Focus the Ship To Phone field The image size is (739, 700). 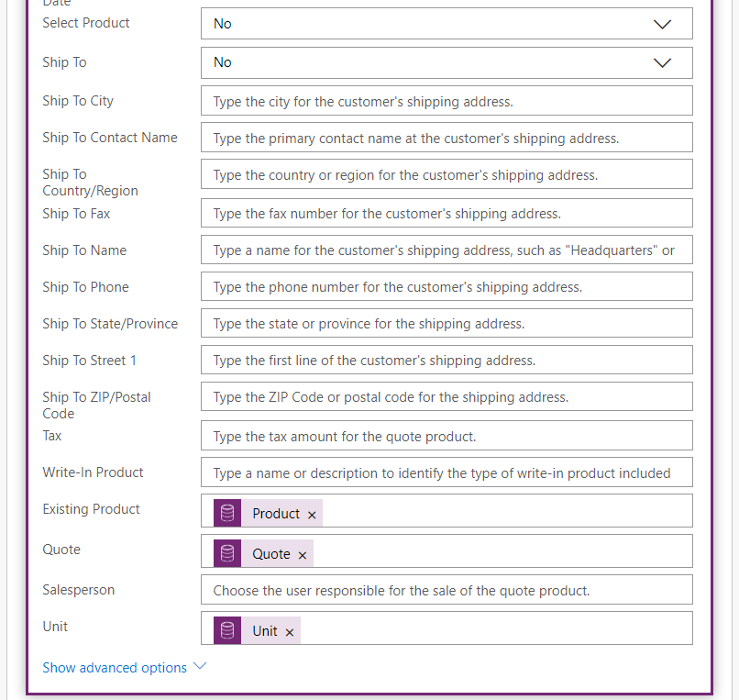coord(447,287)
